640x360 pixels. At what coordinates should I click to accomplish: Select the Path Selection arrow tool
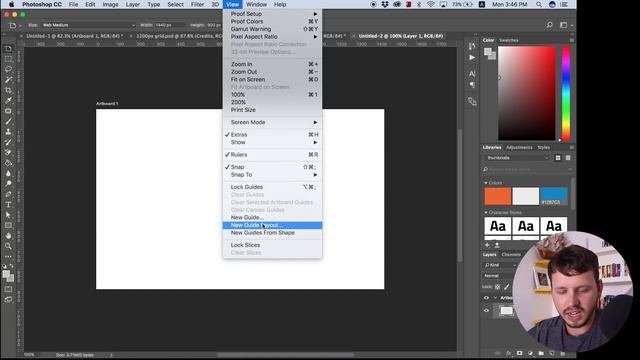click(x=8, y=215)
